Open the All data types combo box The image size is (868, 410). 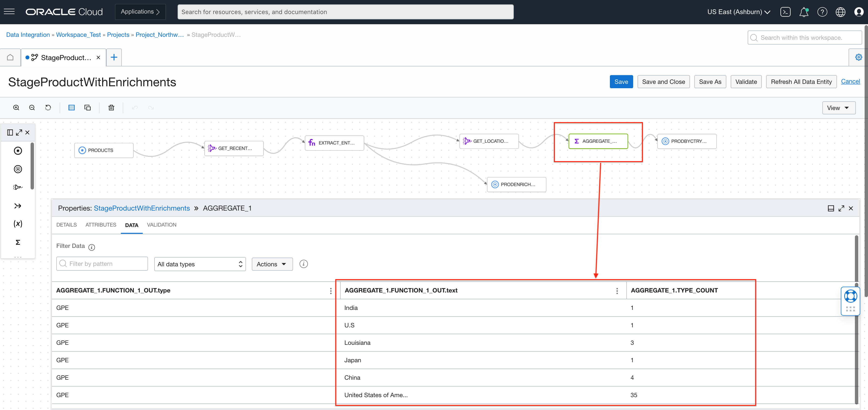coord(200,264)
